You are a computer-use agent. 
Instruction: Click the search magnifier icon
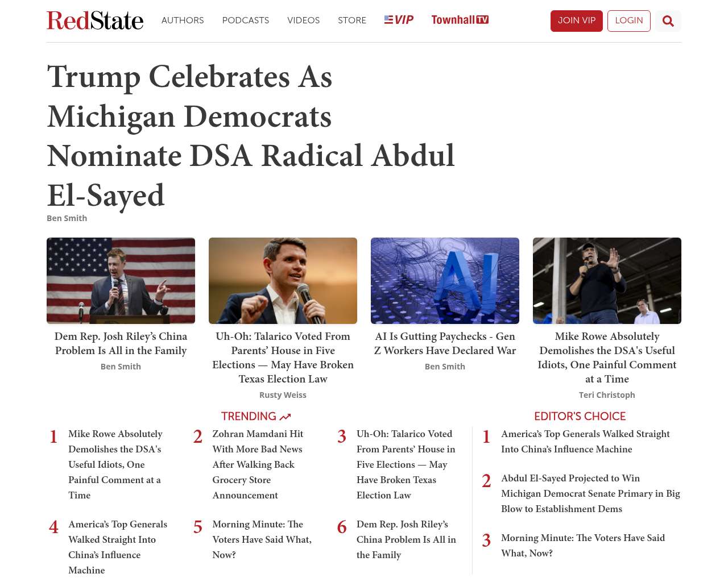point(668,21)
